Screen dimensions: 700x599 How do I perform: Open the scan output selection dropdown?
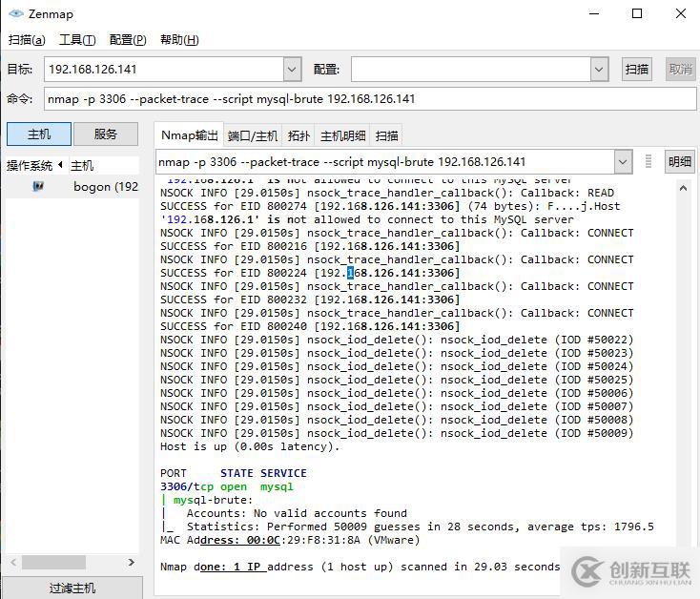click(x=622, y=161)
